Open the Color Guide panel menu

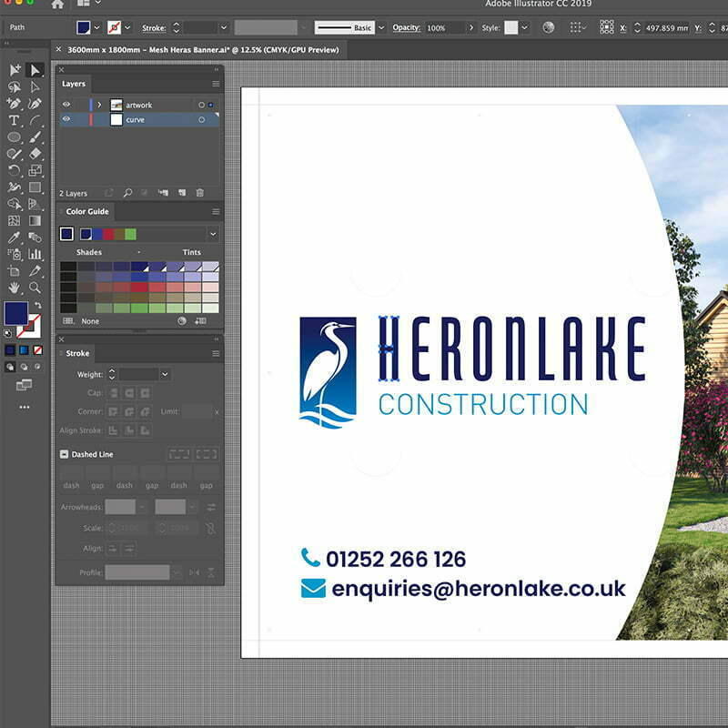(x=216, y=212)
